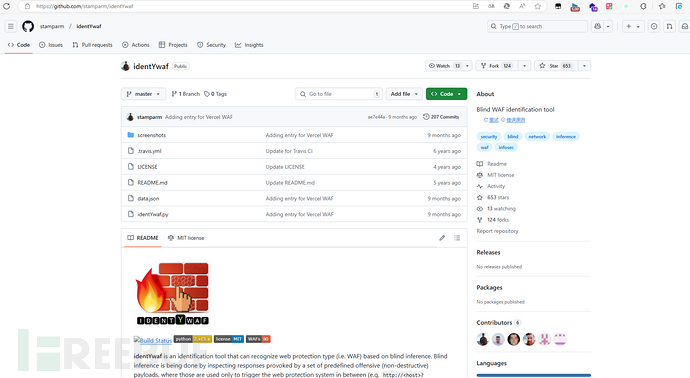The width and height of the screenshot is (690, 378).
Task: Click the browser favorites icon in the toolbar
Action: pos(662,6)
